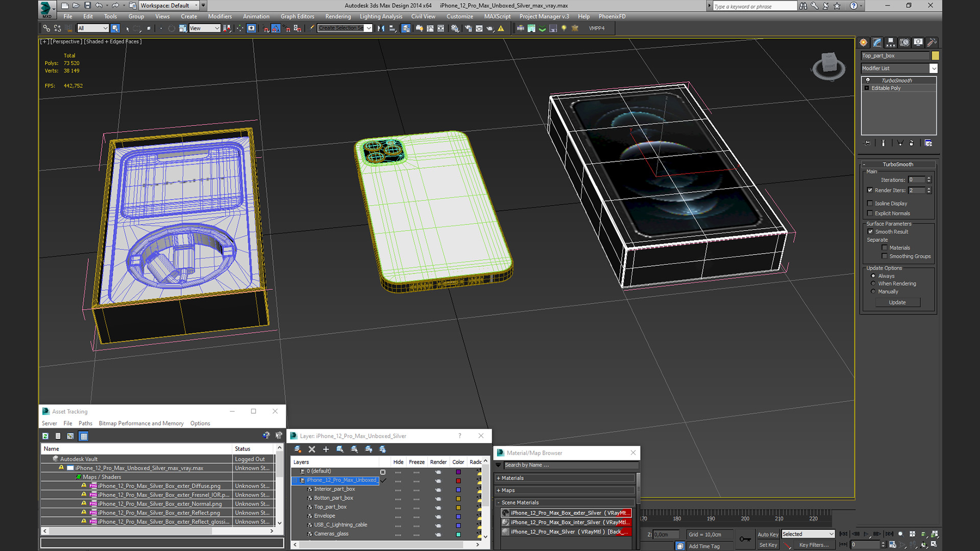Screen dimensions: 980x551
Task: Click the Set Keys key icon
Action: (745, 539)
